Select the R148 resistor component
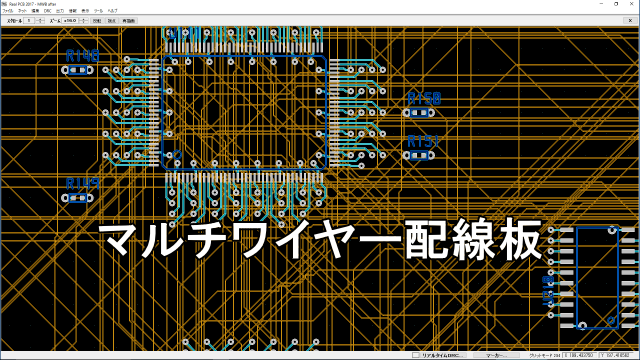This screenshot has height=360, width=640. [77, 70]
